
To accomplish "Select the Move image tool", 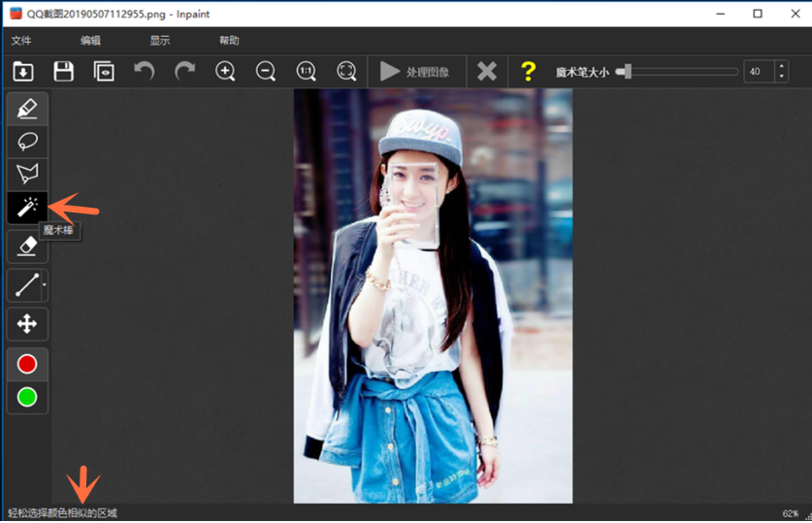I will (x=27, y=324).
